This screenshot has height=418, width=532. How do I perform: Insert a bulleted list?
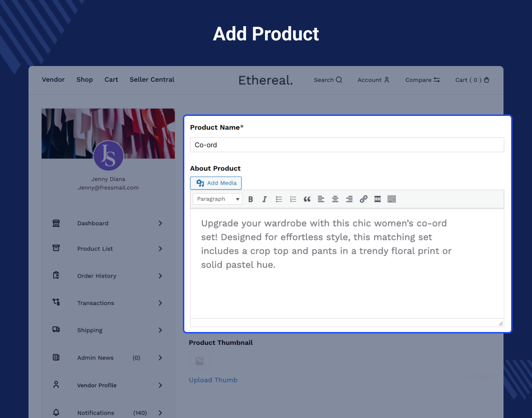click(279, 199)
